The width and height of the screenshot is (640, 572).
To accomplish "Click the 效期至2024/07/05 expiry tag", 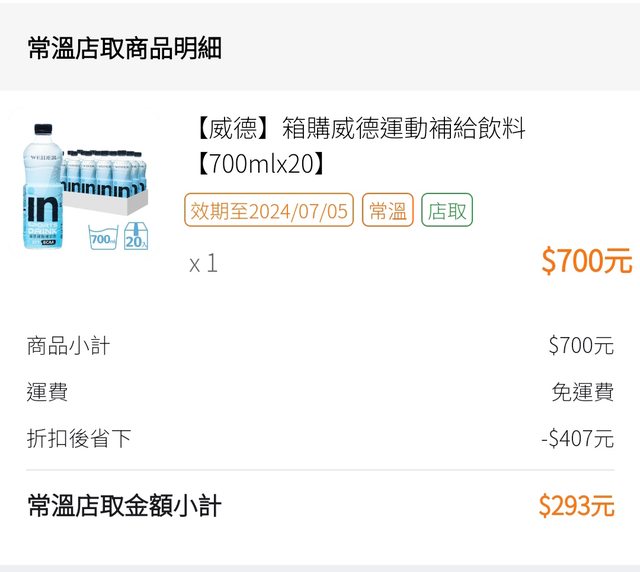I will tap(269, 210).
